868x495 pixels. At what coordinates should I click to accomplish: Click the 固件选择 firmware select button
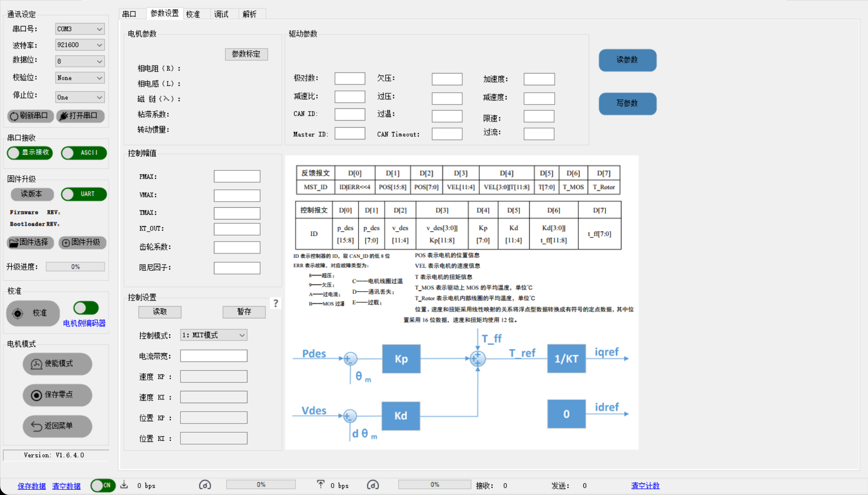tap(30, 243)
